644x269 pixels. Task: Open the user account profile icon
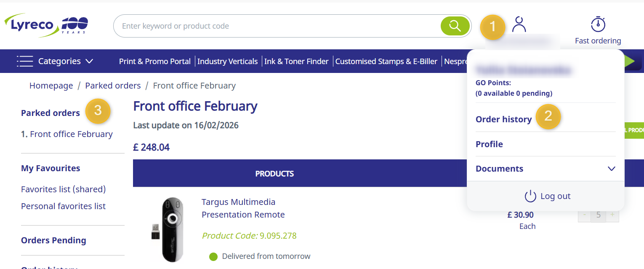(519, 24)
